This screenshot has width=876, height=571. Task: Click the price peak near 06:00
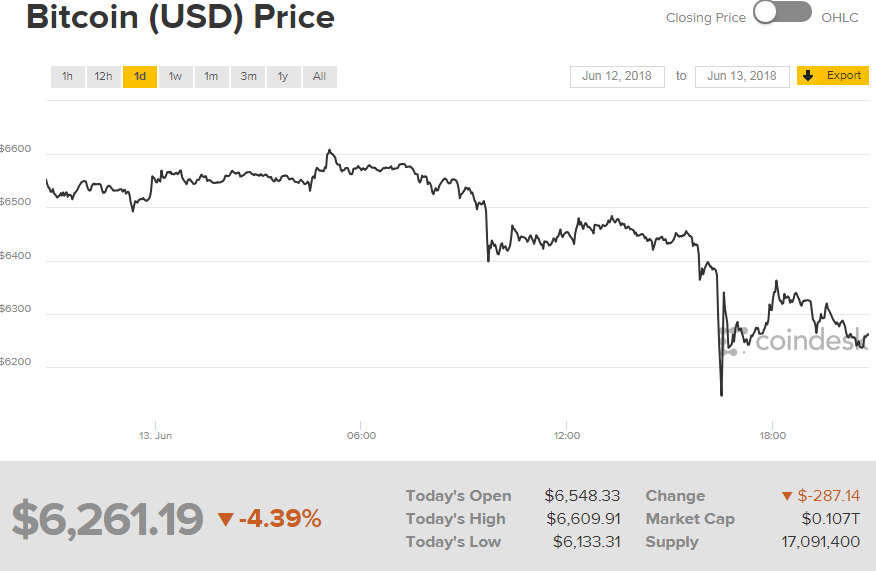tap(330, 150)
